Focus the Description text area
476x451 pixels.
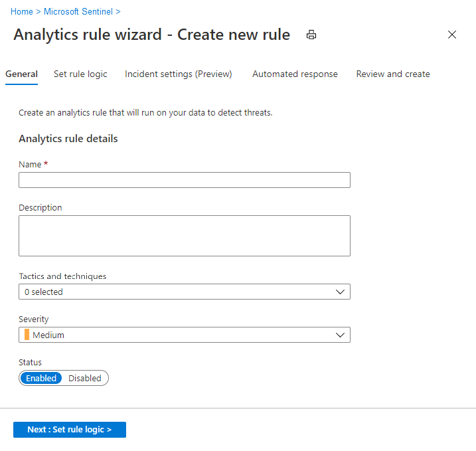coord(185,236)
